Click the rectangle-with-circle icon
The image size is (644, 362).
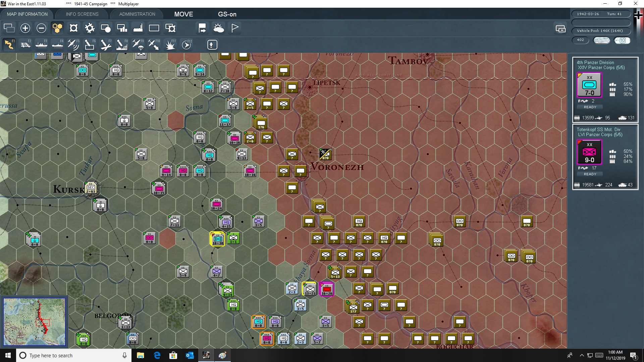tap(106, 28)
